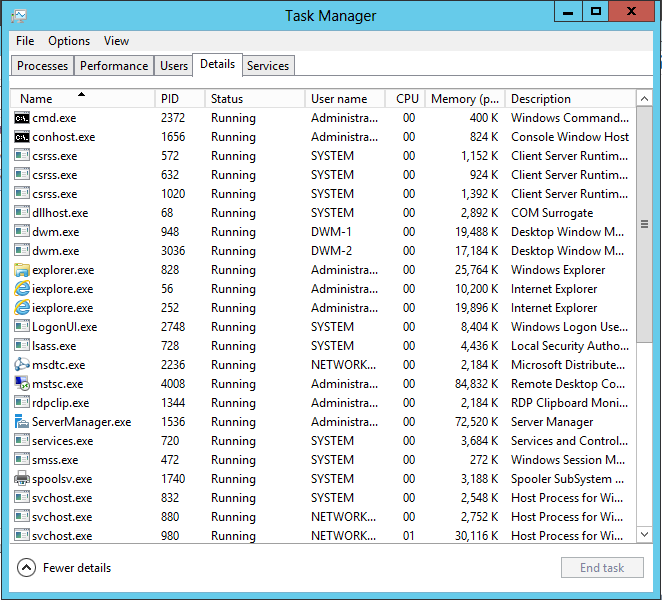This screenshot has width=662, height=600.
Task: Switch to the Services tab
Action: (x=268, y=66)
